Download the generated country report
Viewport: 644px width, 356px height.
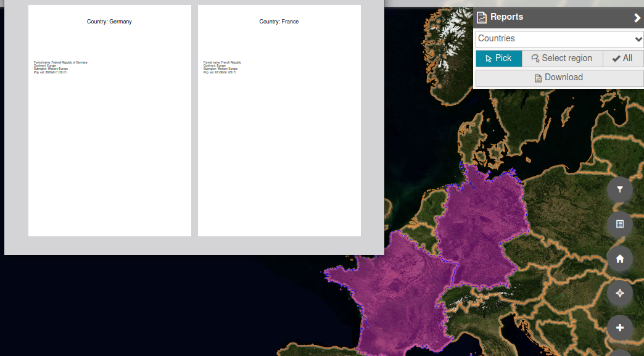[559, 78]
